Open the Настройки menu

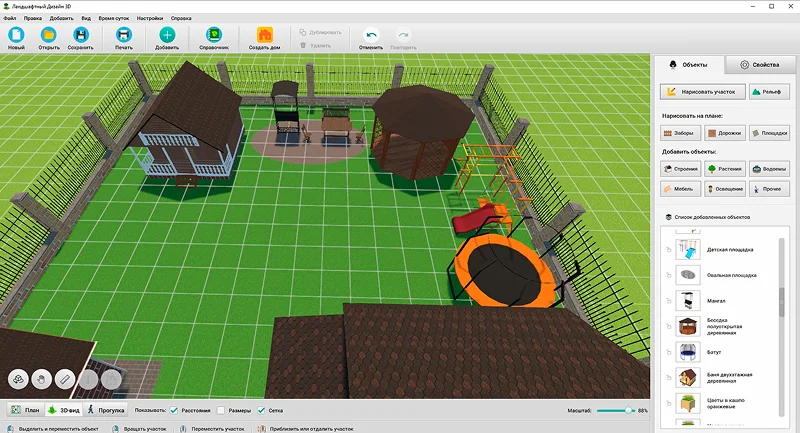coord(149,18)
